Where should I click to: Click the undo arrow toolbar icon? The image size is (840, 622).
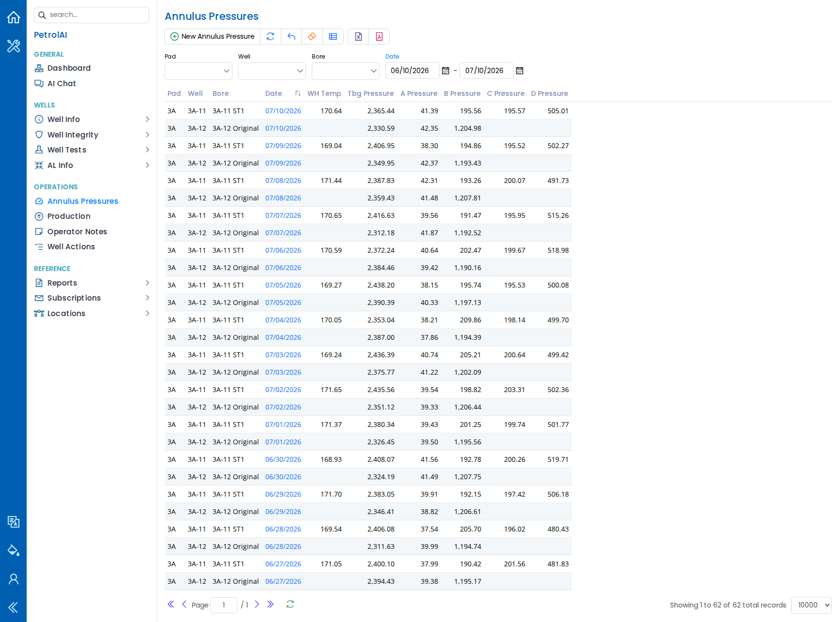[291, 36]
